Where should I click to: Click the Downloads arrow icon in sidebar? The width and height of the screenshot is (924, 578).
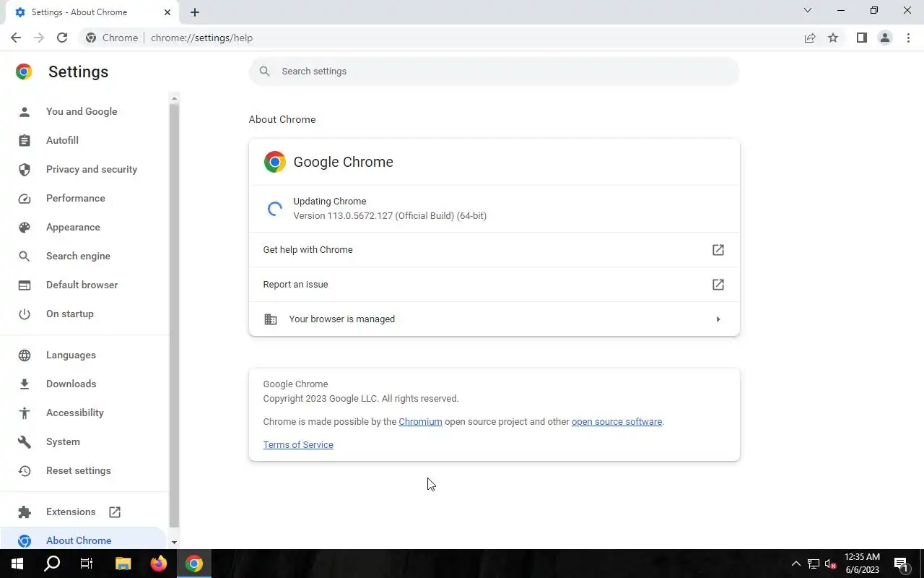25,384
